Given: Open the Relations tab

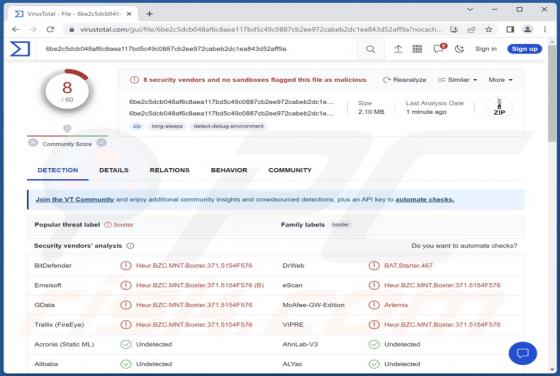Looking at the screenshot, I should (x=170, y=170).
